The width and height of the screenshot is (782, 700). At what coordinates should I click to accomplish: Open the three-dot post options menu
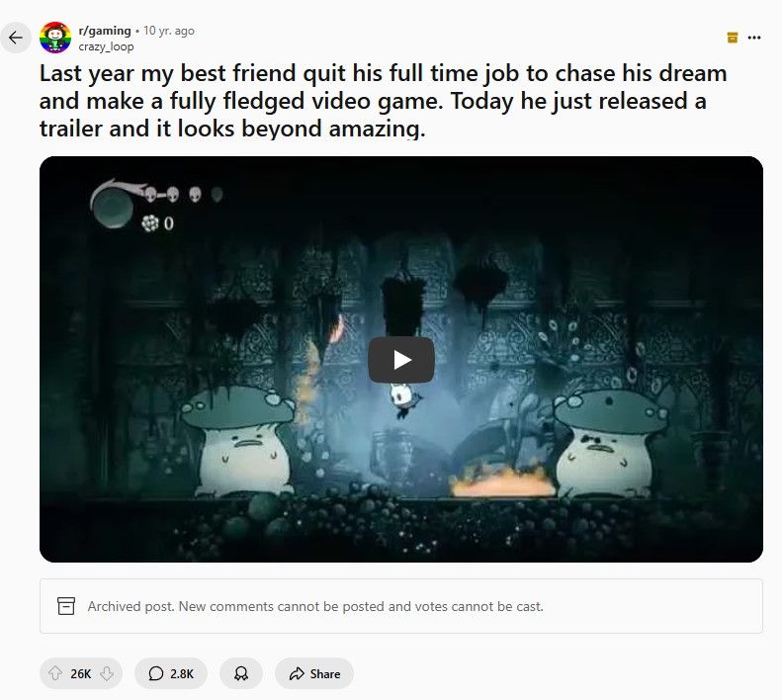point(754,38)
